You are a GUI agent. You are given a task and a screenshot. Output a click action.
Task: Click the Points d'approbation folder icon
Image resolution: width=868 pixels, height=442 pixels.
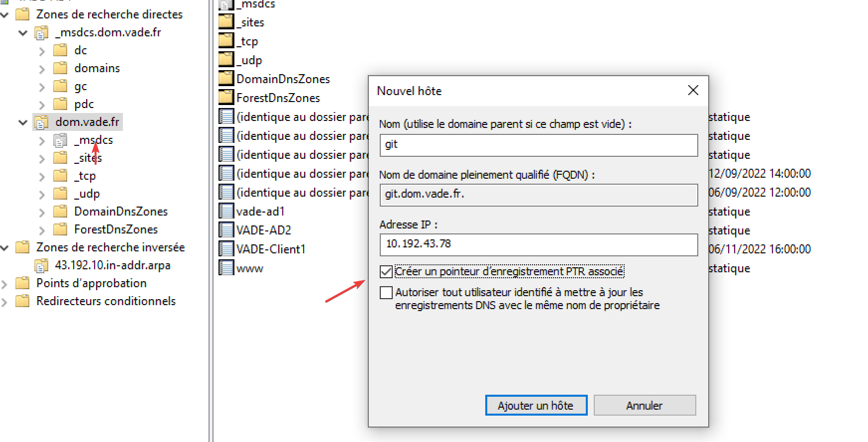(x=22, y=283)
